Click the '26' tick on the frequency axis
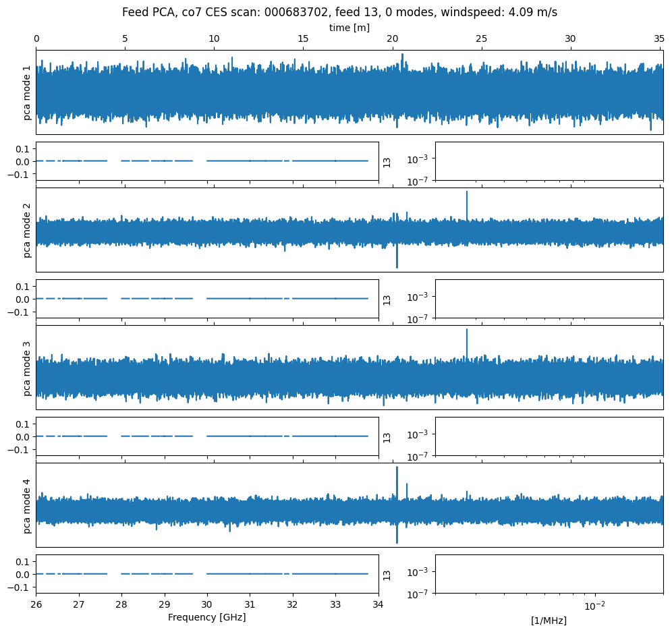Screen dimensions: 672x632 tap(36, 604)
